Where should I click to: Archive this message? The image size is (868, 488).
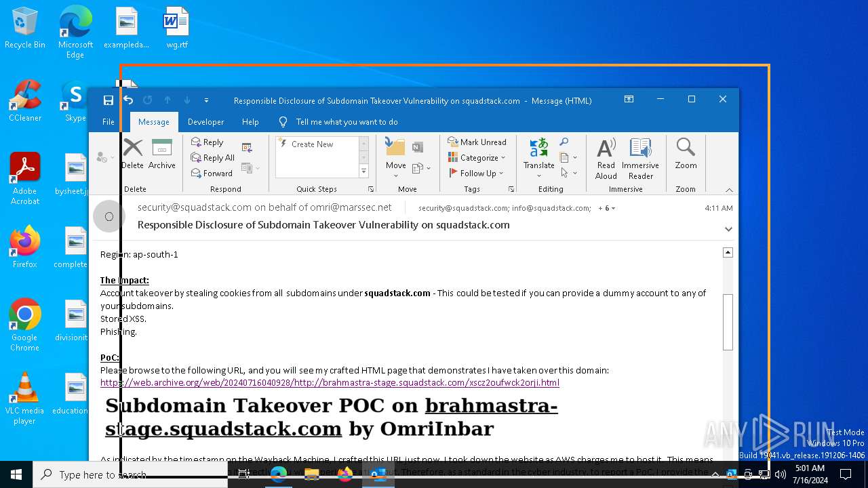click(x=162, y=154)
